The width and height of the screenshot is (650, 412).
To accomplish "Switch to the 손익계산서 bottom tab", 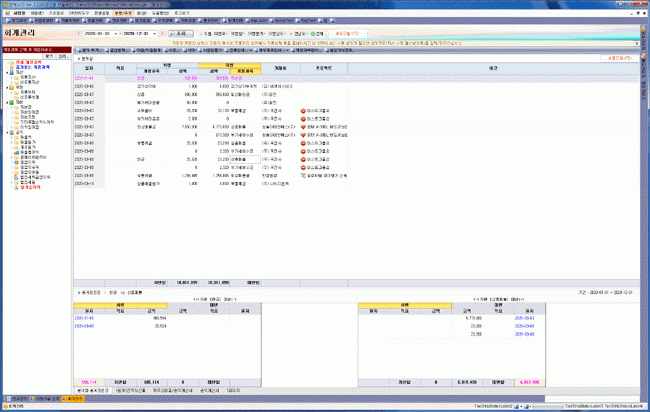I will pos(209,390).
